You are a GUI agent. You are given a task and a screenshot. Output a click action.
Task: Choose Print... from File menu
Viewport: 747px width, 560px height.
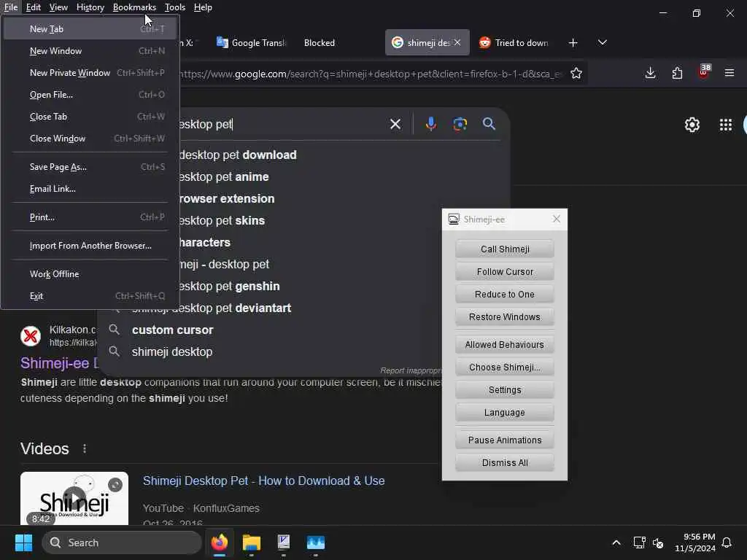(x=90, y=217)
